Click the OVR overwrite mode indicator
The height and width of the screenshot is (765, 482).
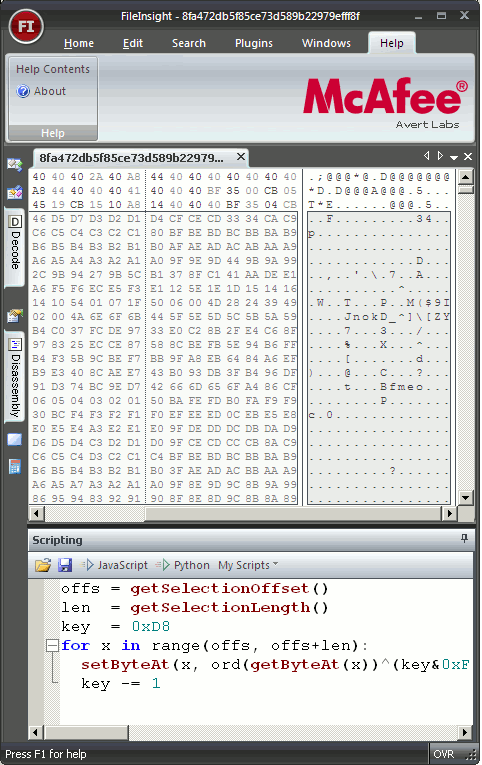pyautogui.click(x=443, y=754)
